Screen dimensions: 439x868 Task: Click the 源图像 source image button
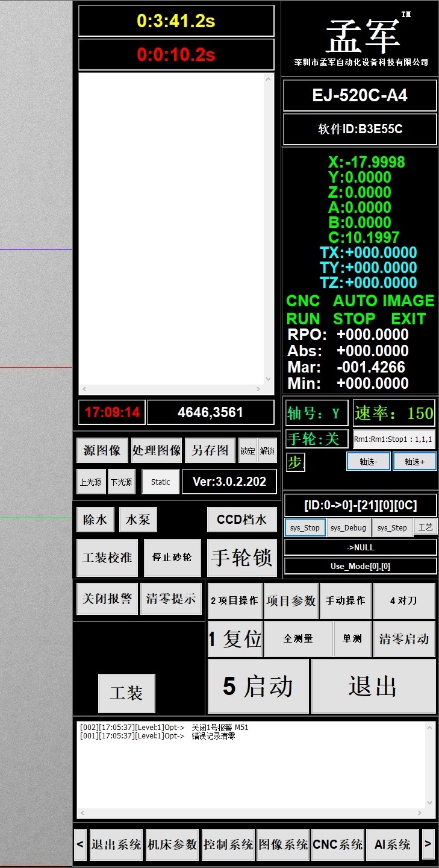pyautogui.click(x=102, y=450)
